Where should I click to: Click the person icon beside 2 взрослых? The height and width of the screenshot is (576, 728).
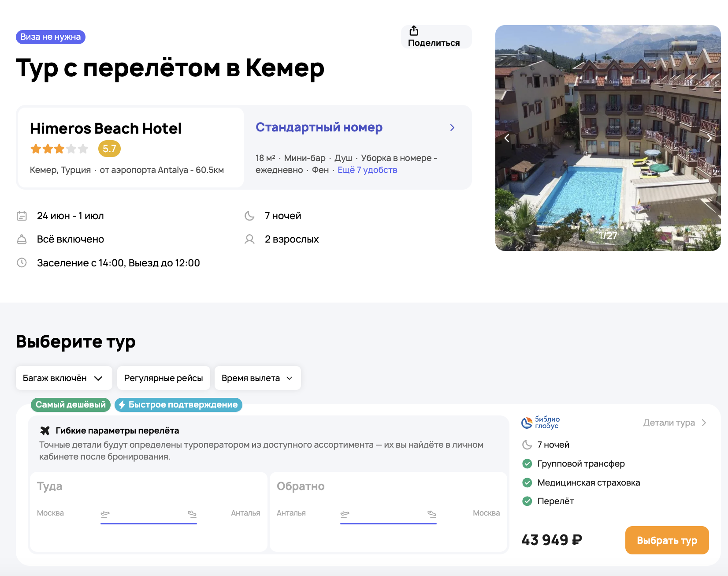(x=250, y=239)
